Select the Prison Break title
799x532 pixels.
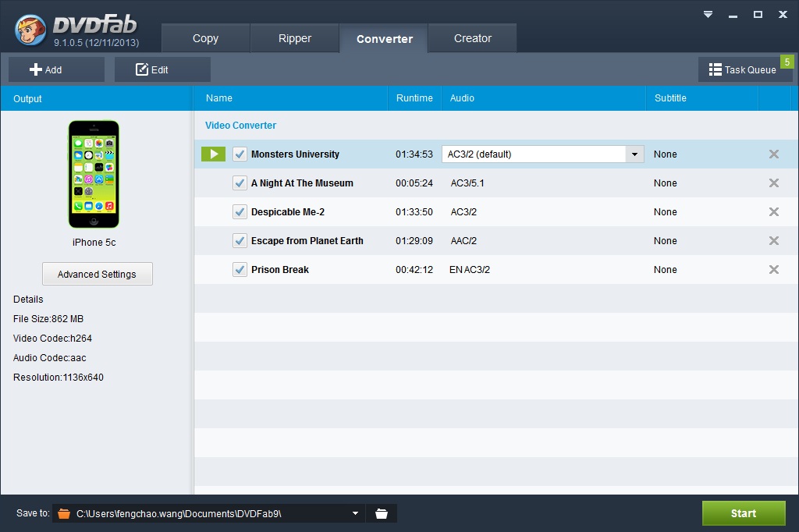[280, 270]
